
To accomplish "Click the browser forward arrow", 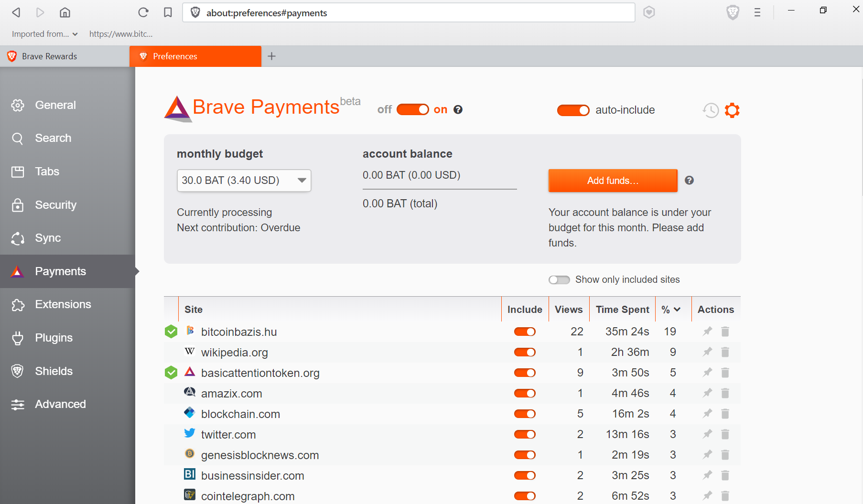I will coord(40,12).
